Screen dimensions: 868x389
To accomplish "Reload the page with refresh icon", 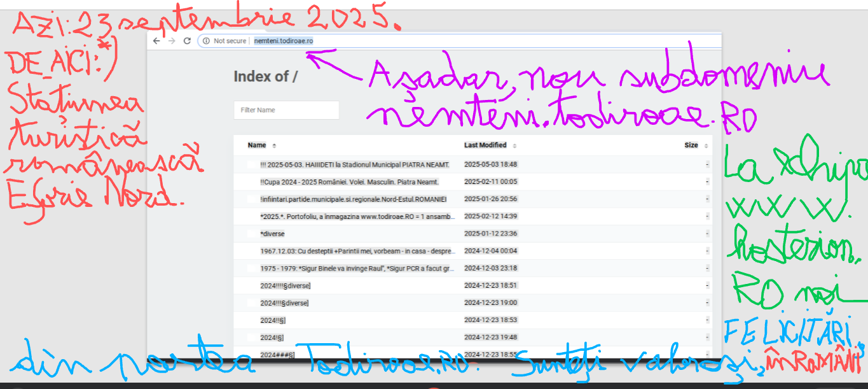I will tap(187, 41).
